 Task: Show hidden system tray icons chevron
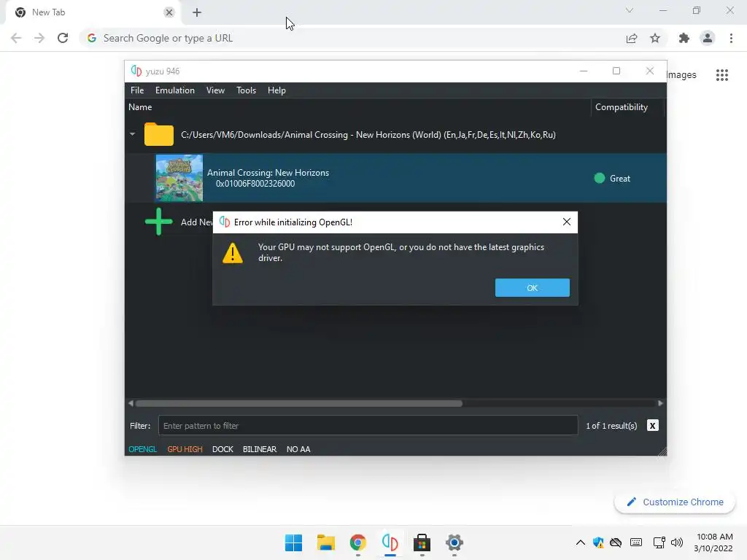[x=580, y=542]
